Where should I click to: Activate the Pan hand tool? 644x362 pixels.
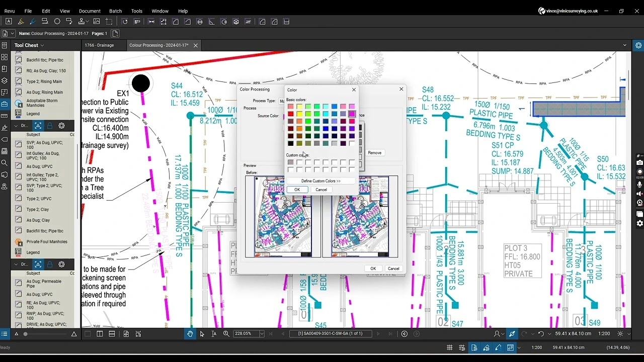click(x=190, y=334)
